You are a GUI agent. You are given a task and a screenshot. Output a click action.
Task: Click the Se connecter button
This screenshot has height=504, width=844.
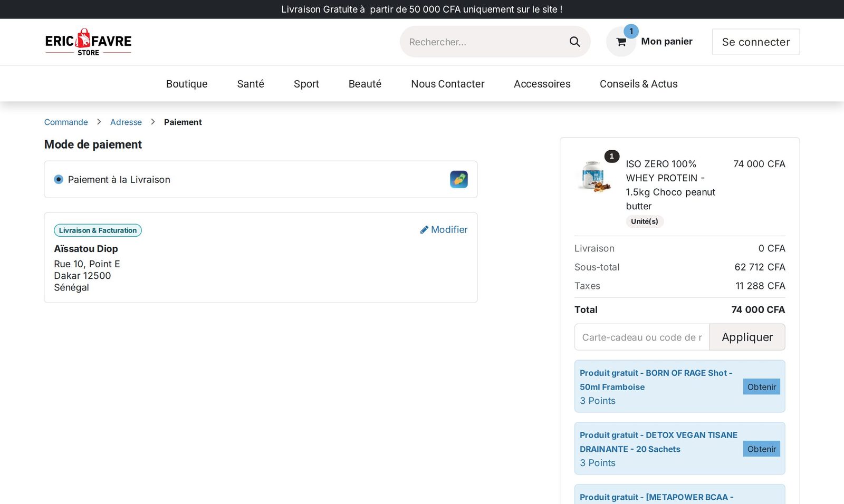click(756, 42)
